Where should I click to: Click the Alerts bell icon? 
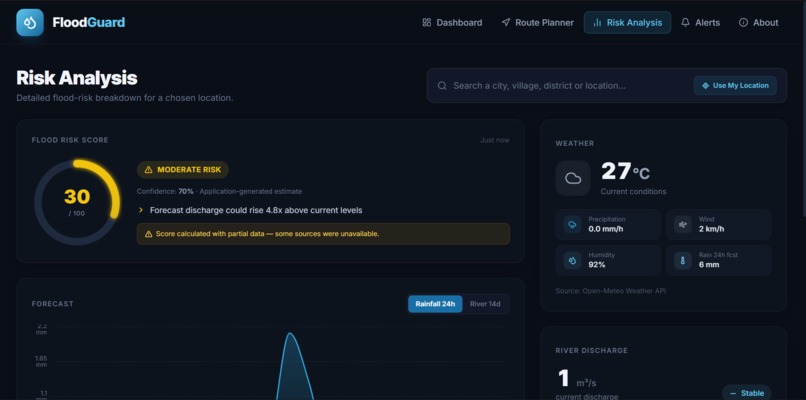point(685,23)
